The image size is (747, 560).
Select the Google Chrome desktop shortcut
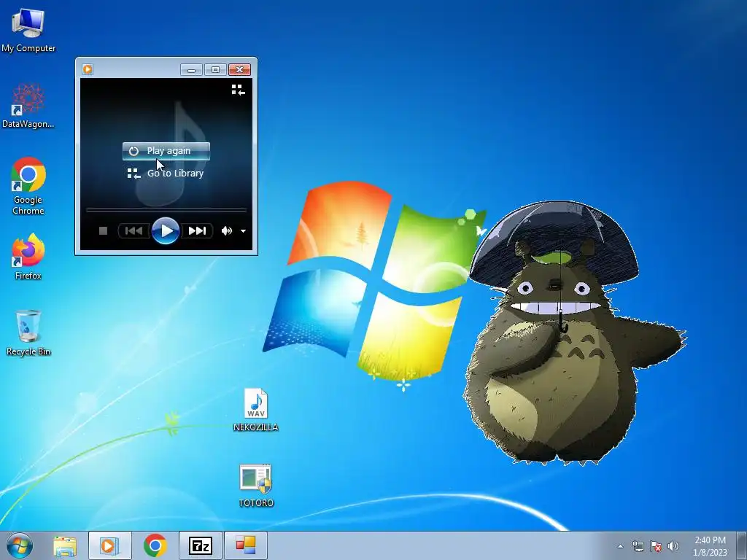(28, 186)
